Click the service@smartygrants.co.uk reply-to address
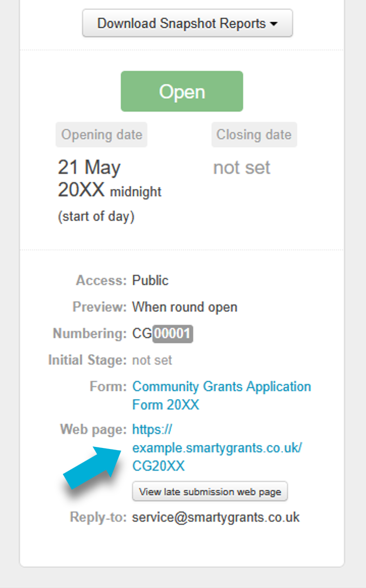The height and width of the screenshot is (588, 366). point(216,517)
